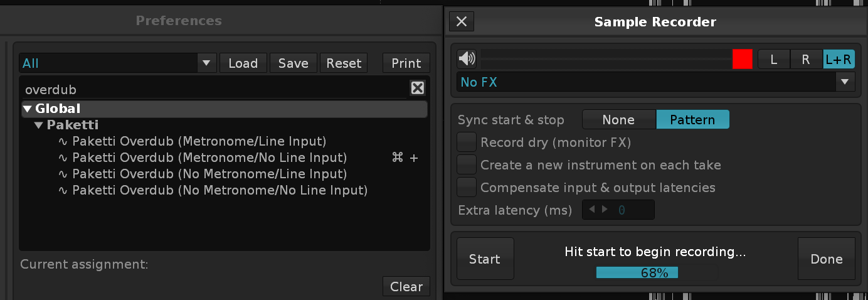Set sync start & stop to None

tap(618, 120)
